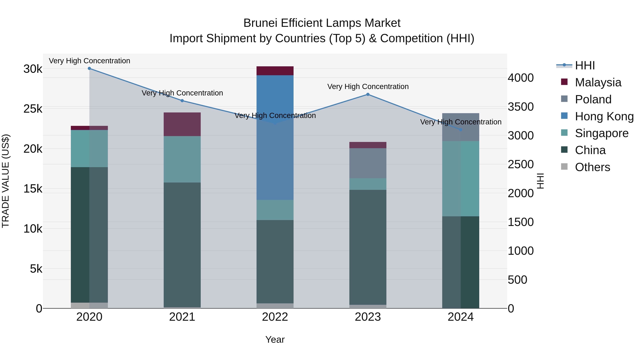Select the 2020 HHI data point
Screen dimensions: 644x362
click(x=89, y=68)
